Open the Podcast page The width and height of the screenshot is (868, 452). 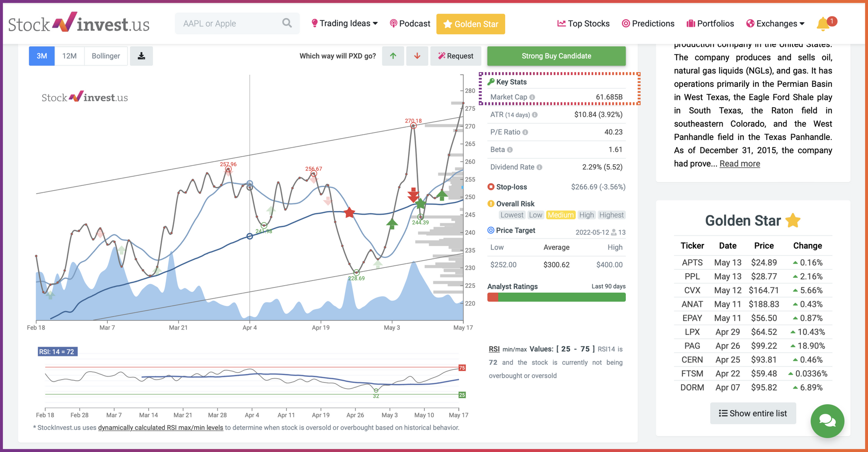pyautogui.click(x=410, y=23)
